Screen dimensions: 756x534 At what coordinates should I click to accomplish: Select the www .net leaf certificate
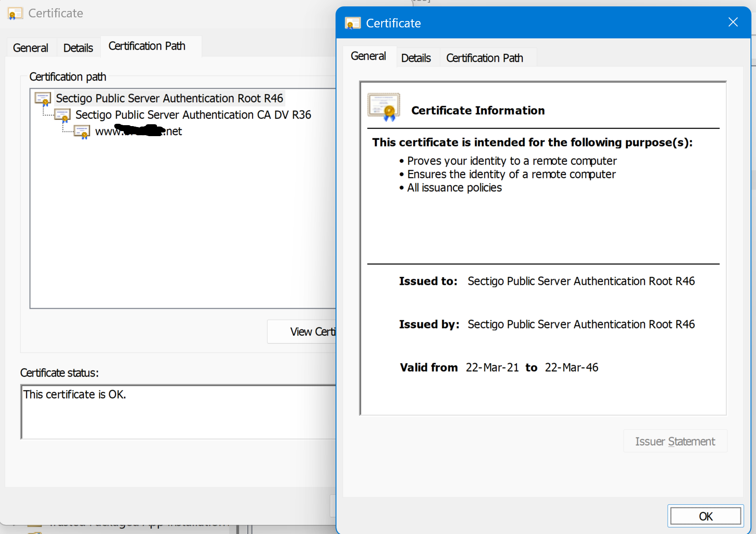138,132
